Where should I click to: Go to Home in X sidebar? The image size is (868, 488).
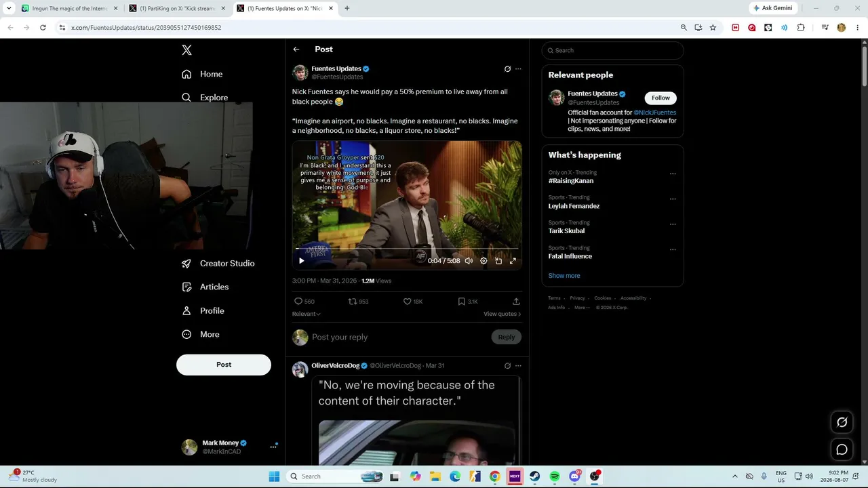[x=202, y=74]
